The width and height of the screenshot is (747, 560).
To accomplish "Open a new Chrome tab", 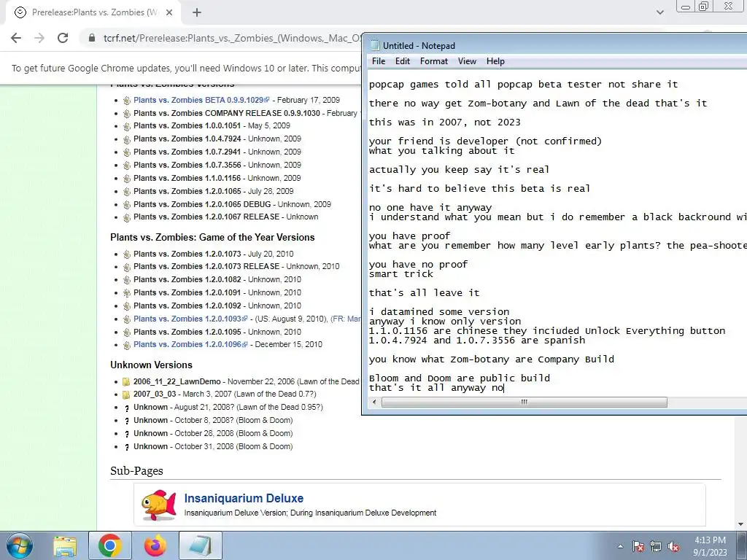I will [x=197, y=12].
